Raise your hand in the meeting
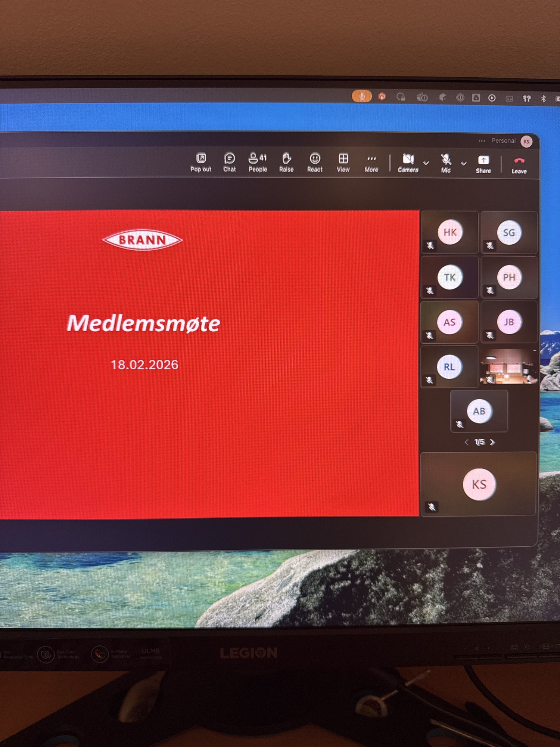This screenshot has height=747, width=560. coord(286,162)
